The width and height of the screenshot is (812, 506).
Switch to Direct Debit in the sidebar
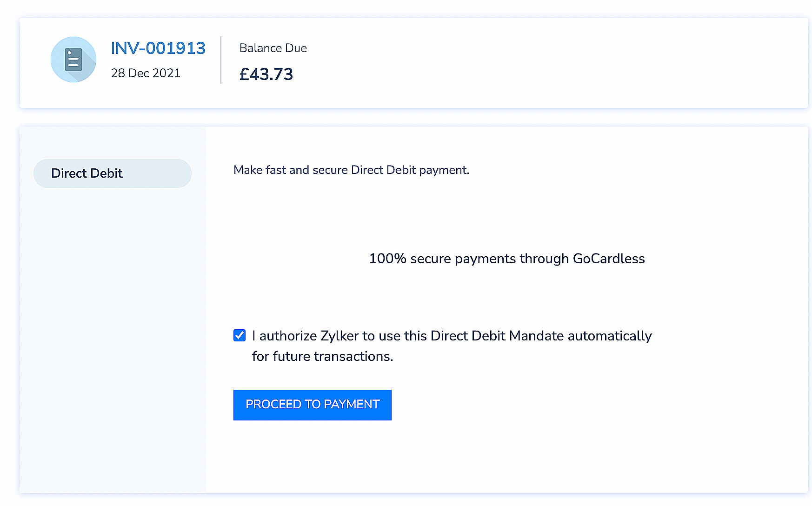112,173
